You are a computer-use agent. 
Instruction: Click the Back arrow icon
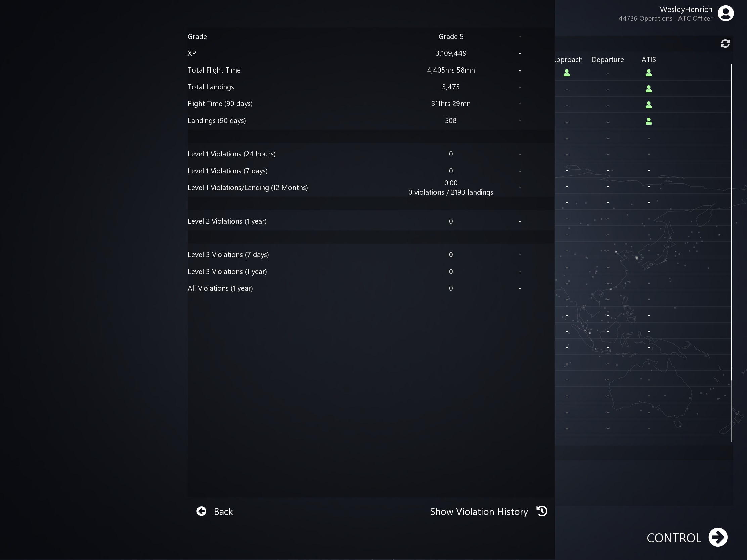[x=201, y=511]
